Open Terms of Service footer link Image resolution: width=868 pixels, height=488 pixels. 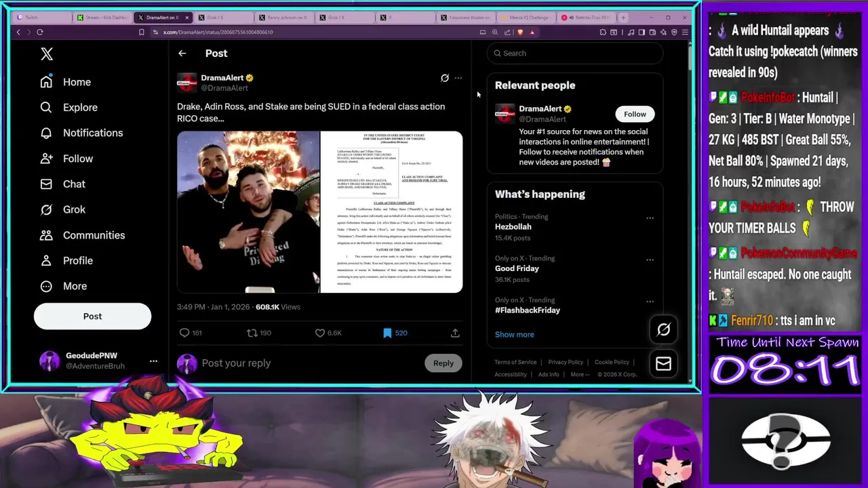(515, 362)
